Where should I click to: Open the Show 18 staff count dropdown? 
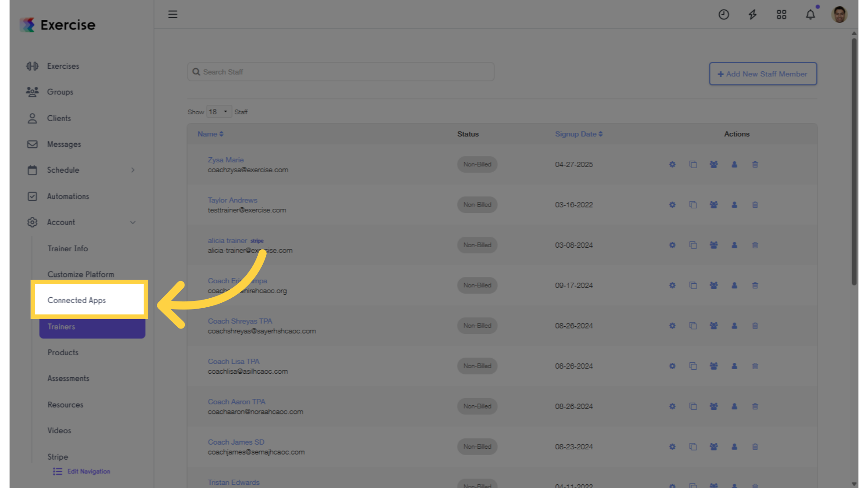tap(219, 112)
